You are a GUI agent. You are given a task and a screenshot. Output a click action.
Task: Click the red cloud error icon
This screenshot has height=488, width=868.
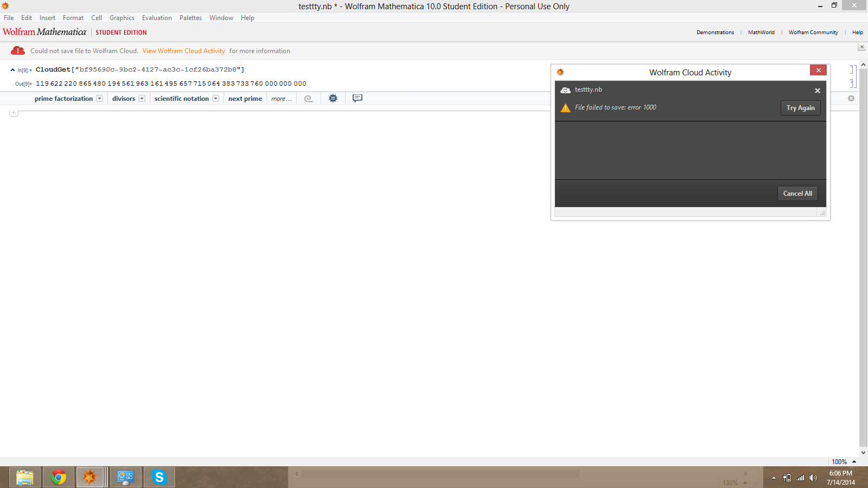18,50
